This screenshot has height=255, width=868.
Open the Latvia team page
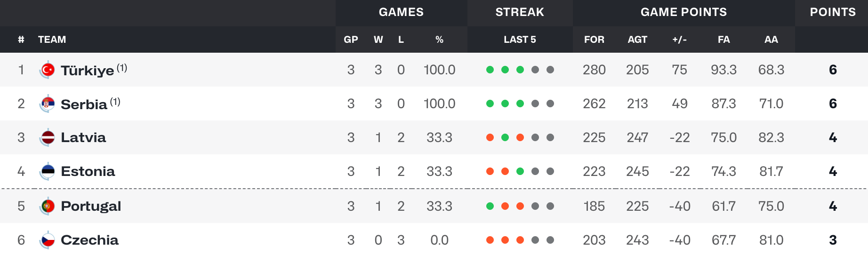(83, 137)
